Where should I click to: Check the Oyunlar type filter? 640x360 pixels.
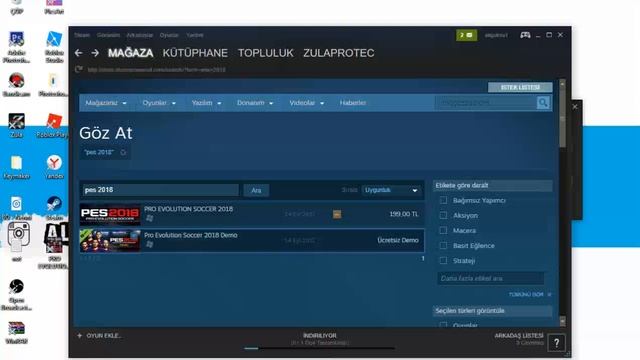[x=443, y=325]
